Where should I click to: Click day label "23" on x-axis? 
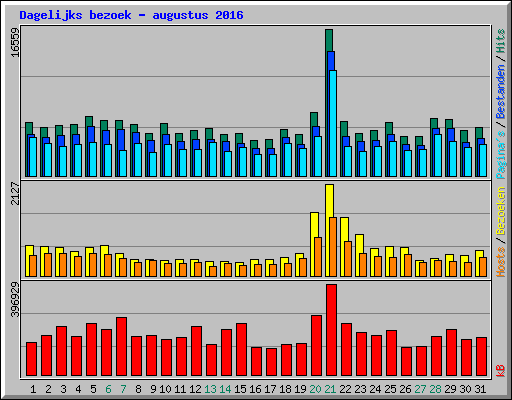pyautogui.click(x=360, y=389)
